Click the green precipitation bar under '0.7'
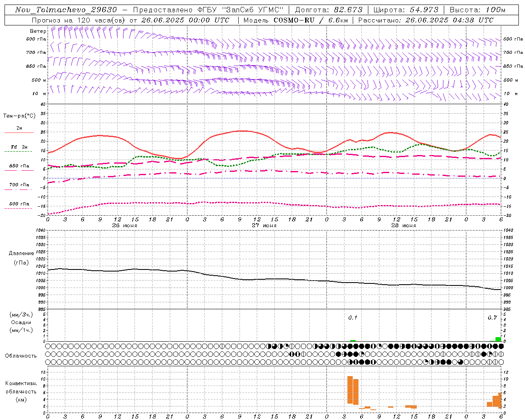 [498, 339]
